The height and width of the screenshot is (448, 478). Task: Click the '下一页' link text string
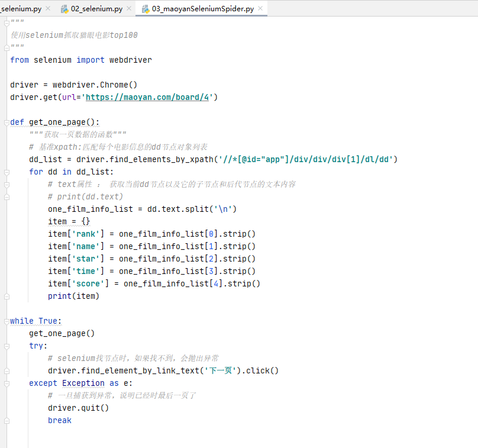(220, 371)
